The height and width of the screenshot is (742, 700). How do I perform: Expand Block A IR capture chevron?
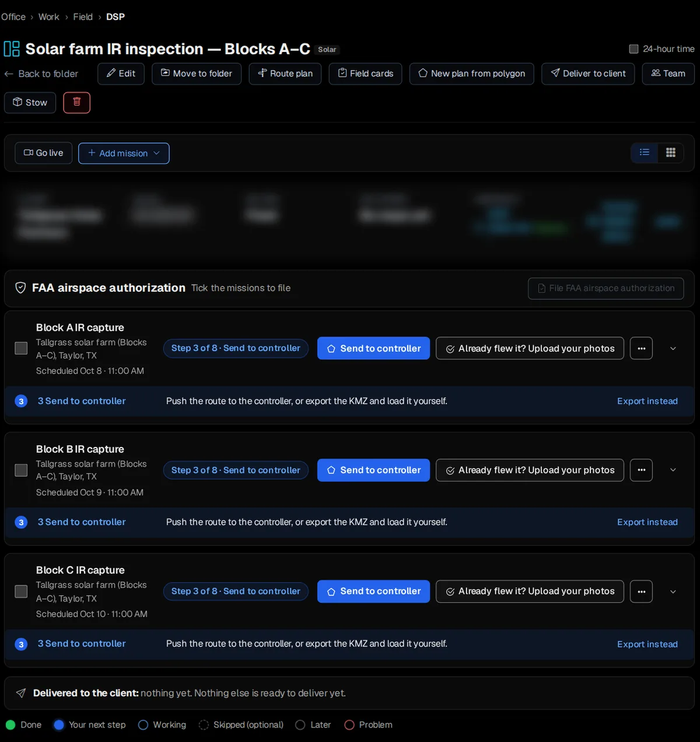(673, 348)
